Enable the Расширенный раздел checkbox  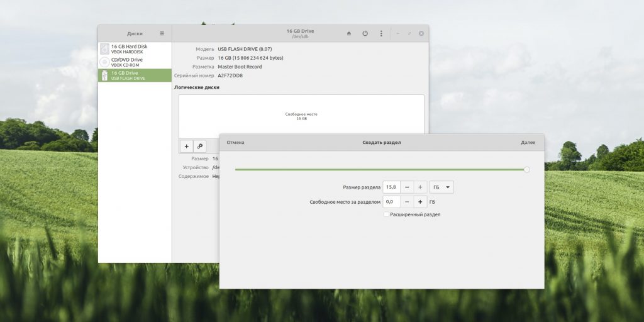click(386, 214)
